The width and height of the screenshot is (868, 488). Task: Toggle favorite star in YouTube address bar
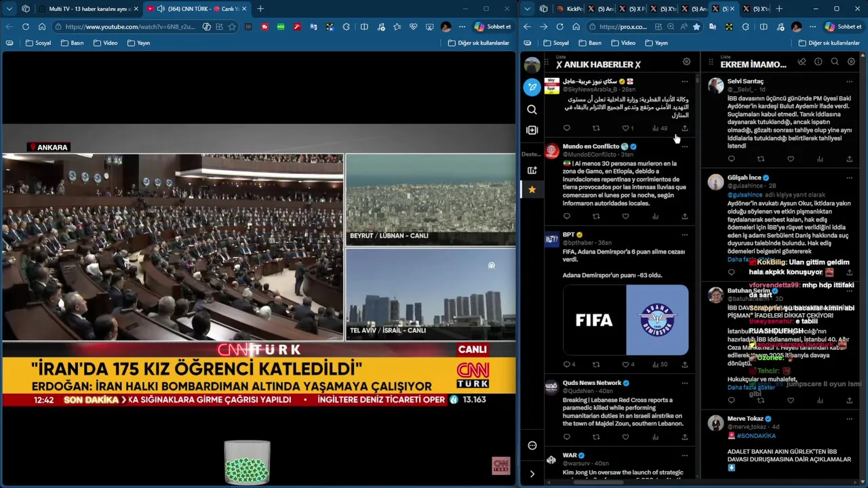232,26
